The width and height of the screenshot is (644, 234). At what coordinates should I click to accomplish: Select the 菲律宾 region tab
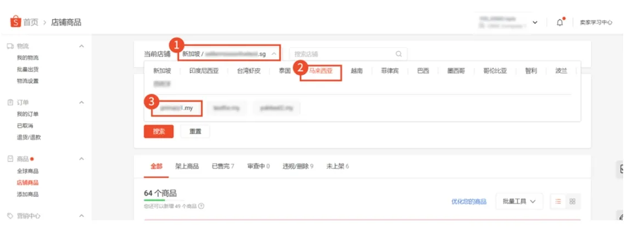pyautogui.click(x=390, y=71)
